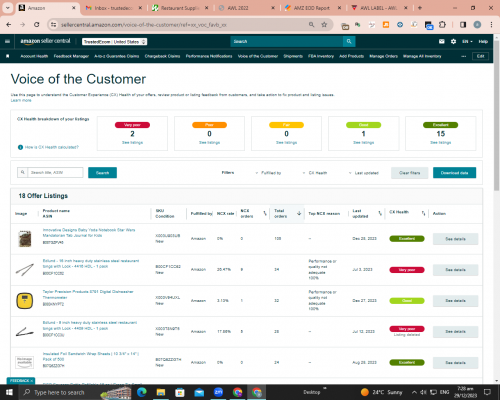
Task: Open Zoom app from the taskbar
Action: point(218,392)
